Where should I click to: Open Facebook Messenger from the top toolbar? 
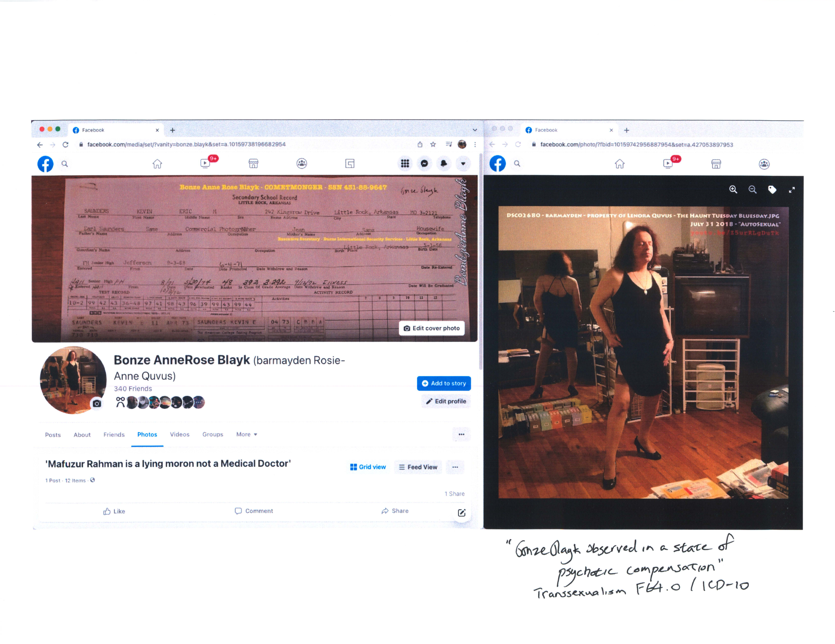424,164
